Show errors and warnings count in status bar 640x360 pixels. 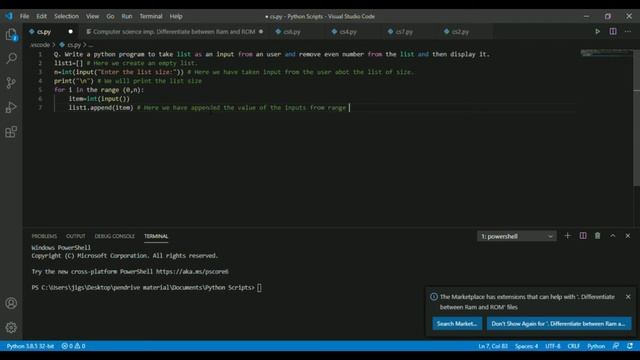coord(73,346)
